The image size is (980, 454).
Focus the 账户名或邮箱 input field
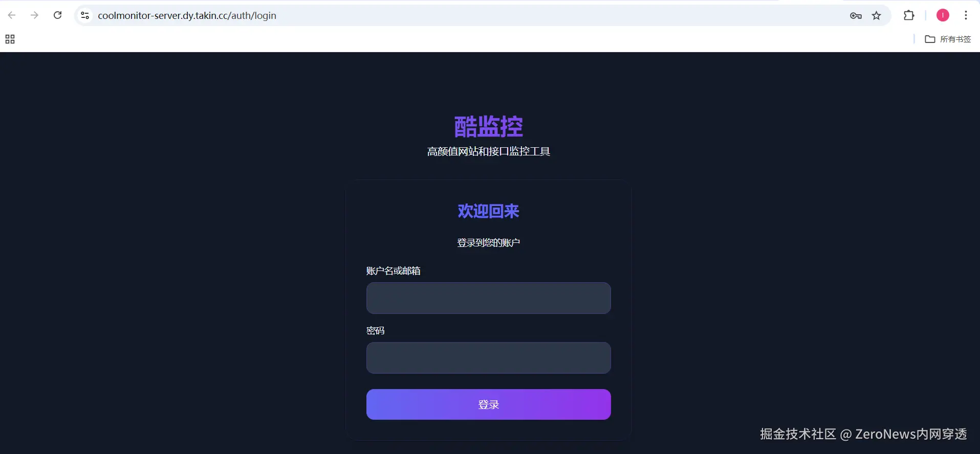(x=488, y=298)
